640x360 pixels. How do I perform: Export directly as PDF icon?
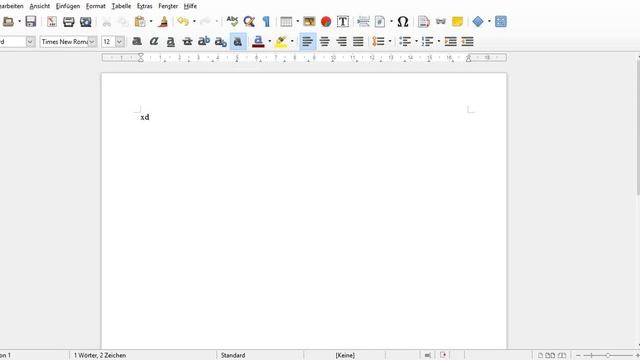(52, 22)
